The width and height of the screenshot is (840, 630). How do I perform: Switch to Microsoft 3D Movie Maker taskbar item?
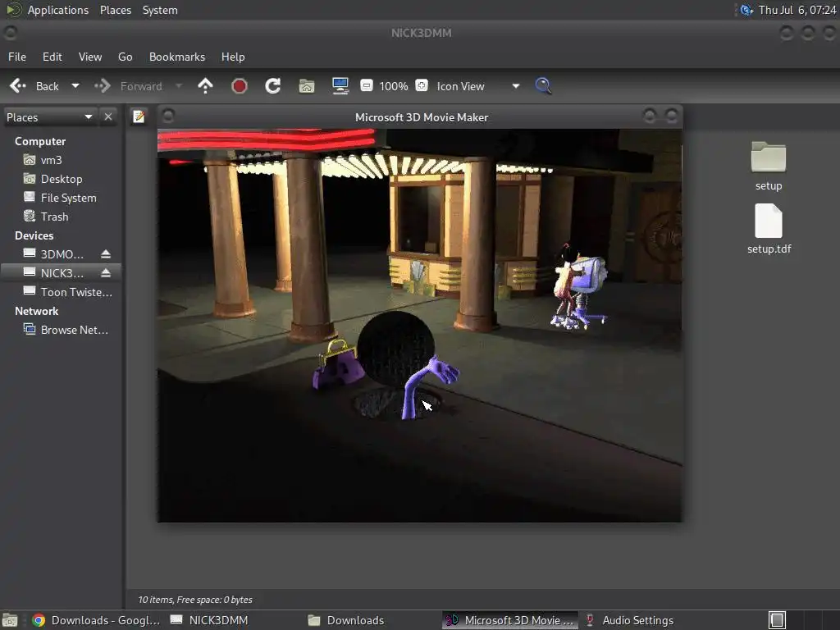(x=510, y=620)
